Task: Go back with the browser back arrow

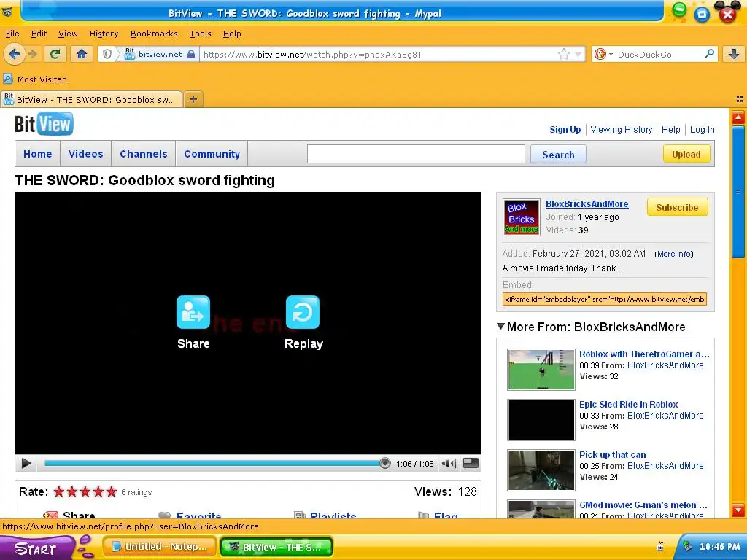Action: tap(15, 54)
